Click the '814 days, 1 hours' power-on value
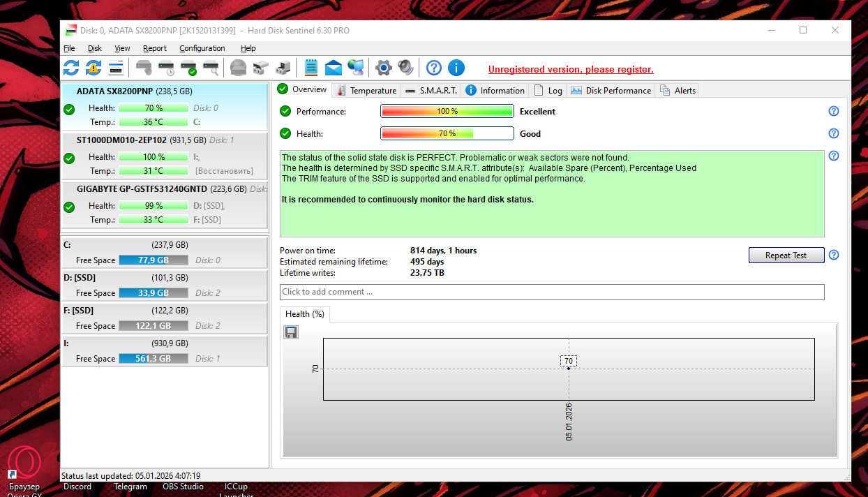Screen dimensions: 868x497 [444, 251]
